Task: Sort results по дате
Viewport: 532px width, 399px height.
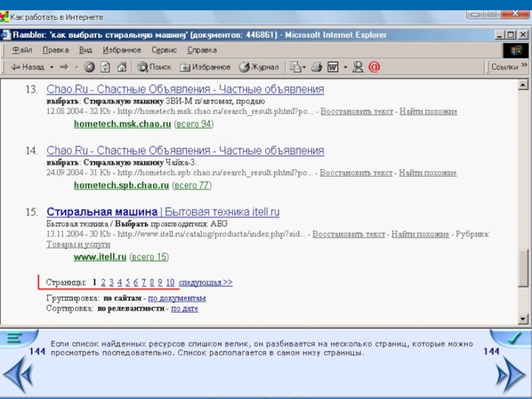Action: [185, 309]
